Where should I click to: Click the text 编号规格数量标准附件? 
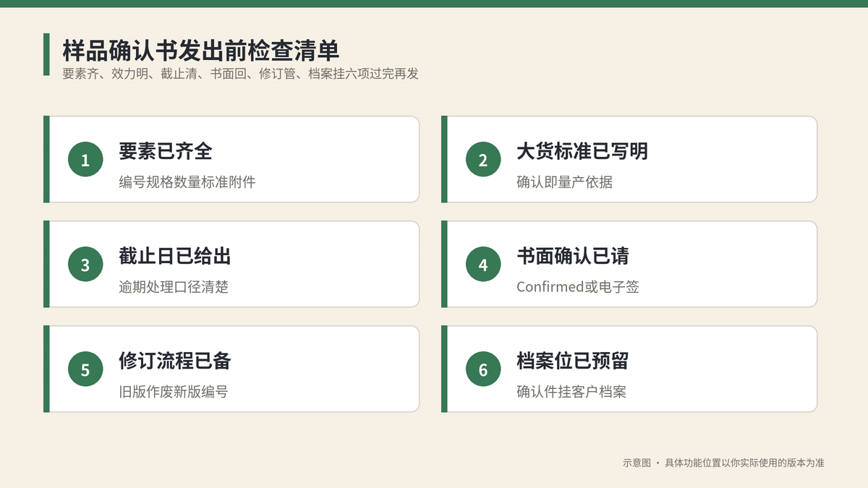187,182
